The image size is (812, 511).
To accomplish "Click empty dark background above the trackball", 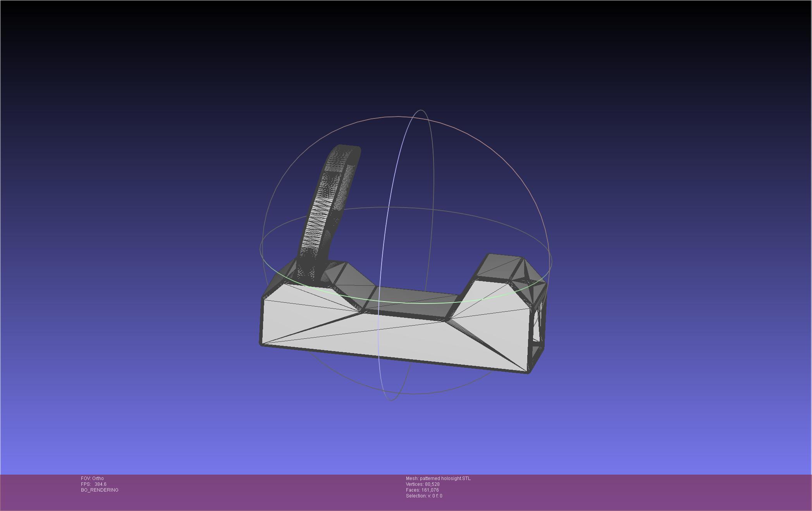I will [x=407, y=58].
